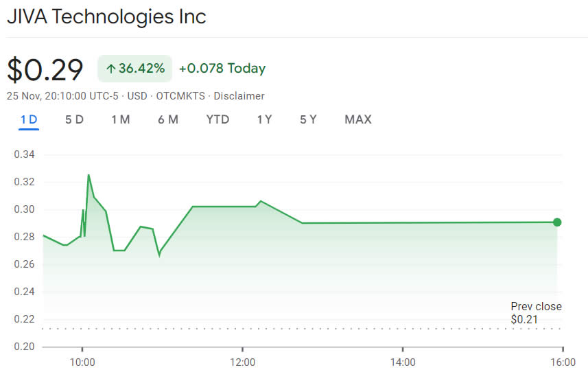This screenshot has height=383, width=588.
Task: Click the 14:00 time axis label
Action: (x=403, y=362)
